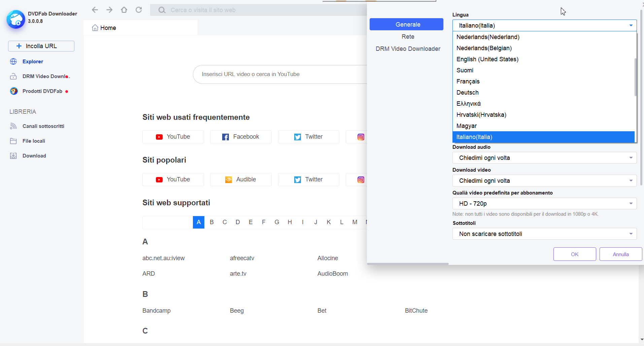Select highlighted Italiano(Italia) list option
The image size is (644, 346).
[x=543, y=137]
